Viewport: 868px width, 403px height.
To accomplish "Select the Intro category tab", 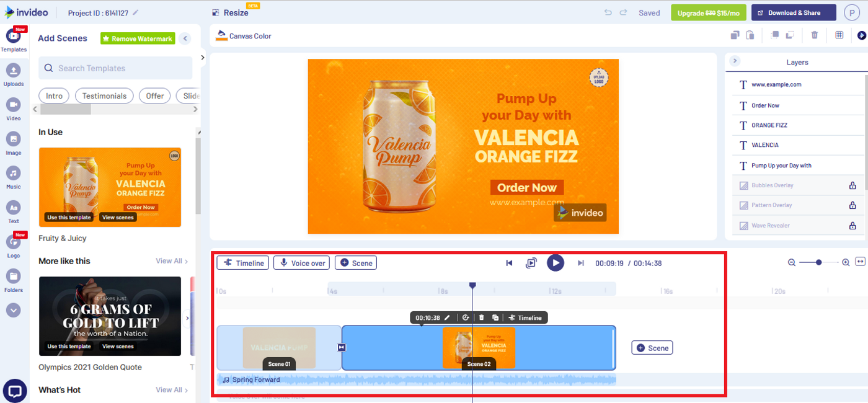I will [55, 95].
